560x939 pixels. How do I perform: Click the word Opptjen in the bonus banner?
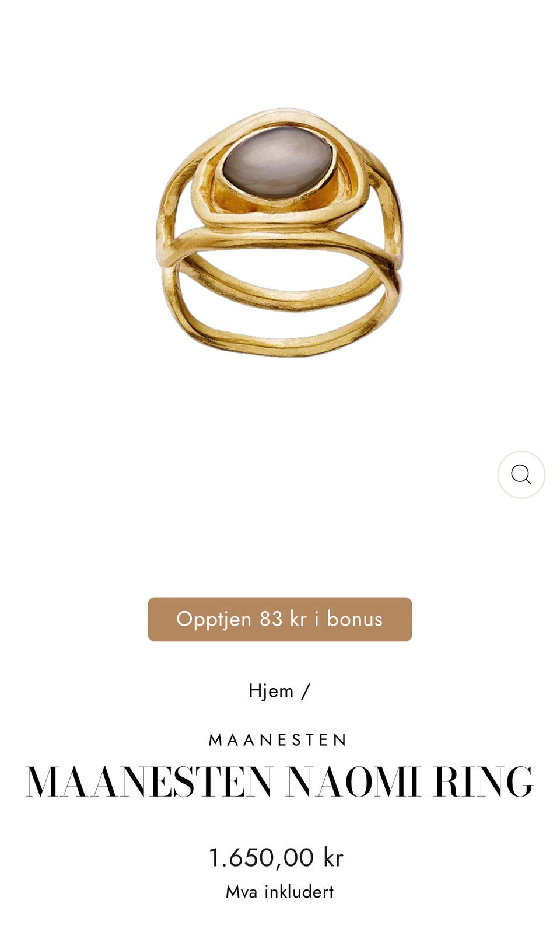tap(213, 620)
